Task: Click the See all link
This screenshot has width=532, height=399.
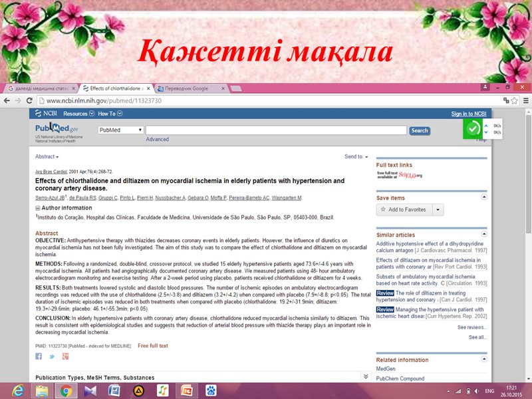Action: pos(477,337)
